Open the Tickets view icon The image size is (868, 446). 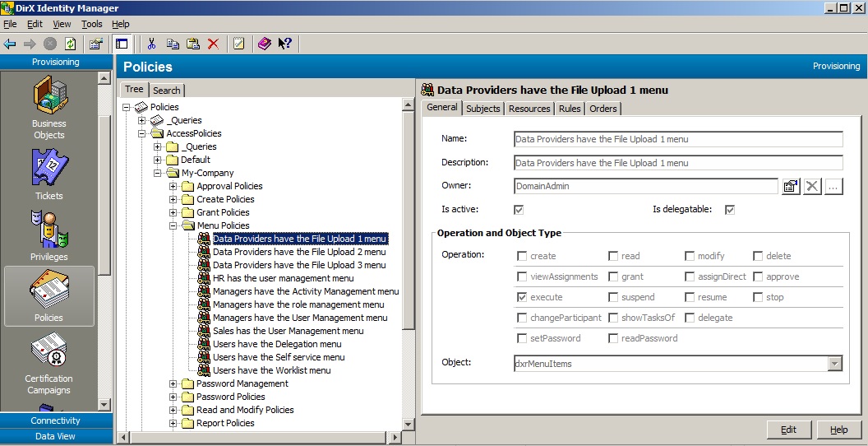pyautogui.click(x=49, y=174)
